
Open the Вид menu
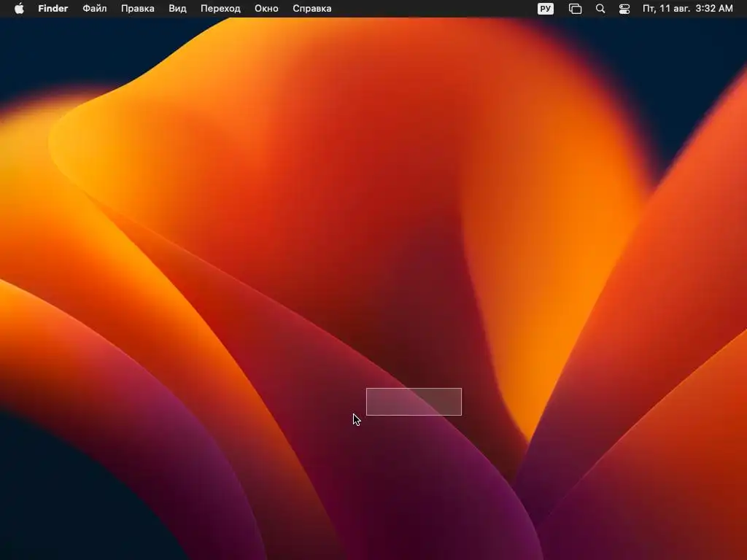(x=177, y=9)
